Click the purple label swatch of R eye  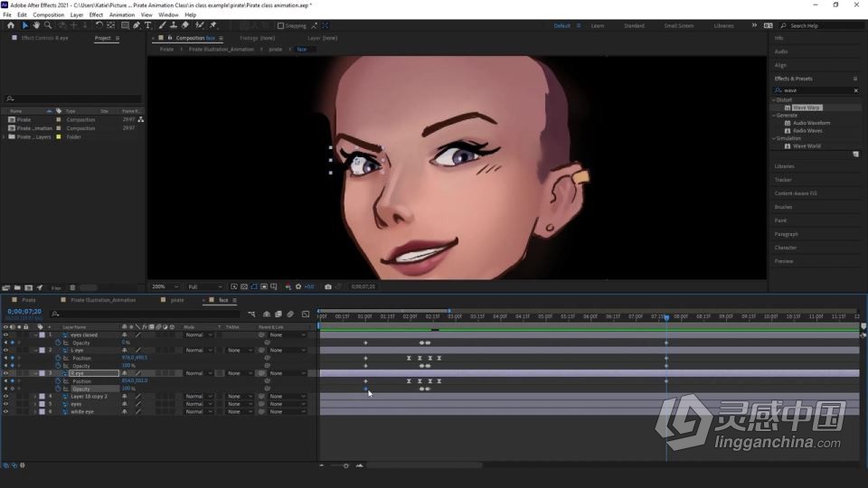[x=42, y=373]
